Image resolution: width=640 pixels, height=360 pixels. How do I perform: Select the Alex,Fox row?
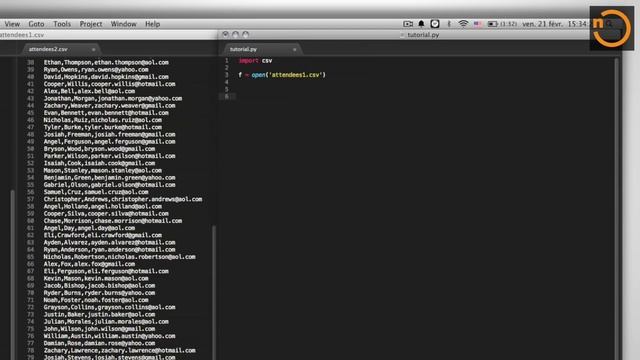89,264
